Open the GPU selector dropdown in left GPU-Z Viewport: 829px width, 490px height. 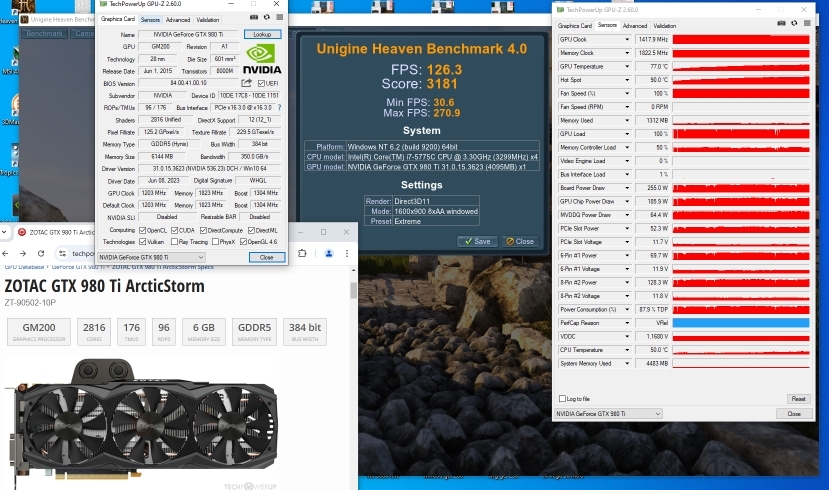pyautogui.click(x=151, y=257)
